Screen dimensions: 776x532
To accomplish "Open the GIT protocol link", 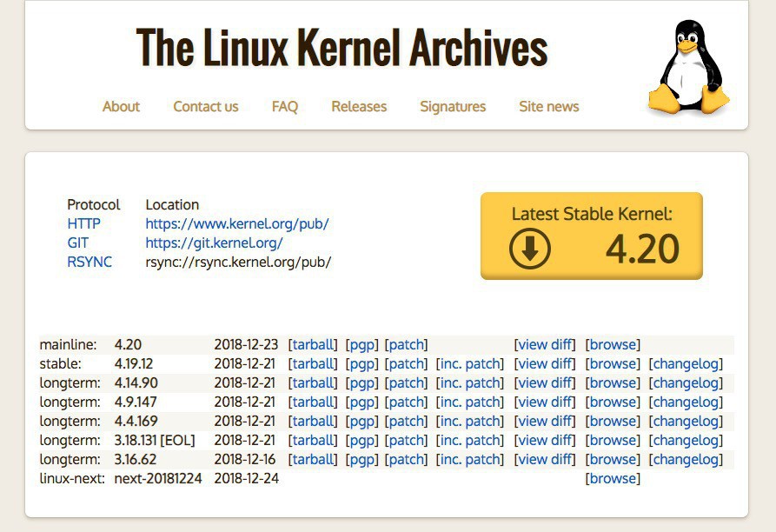I will pos(77,243).
